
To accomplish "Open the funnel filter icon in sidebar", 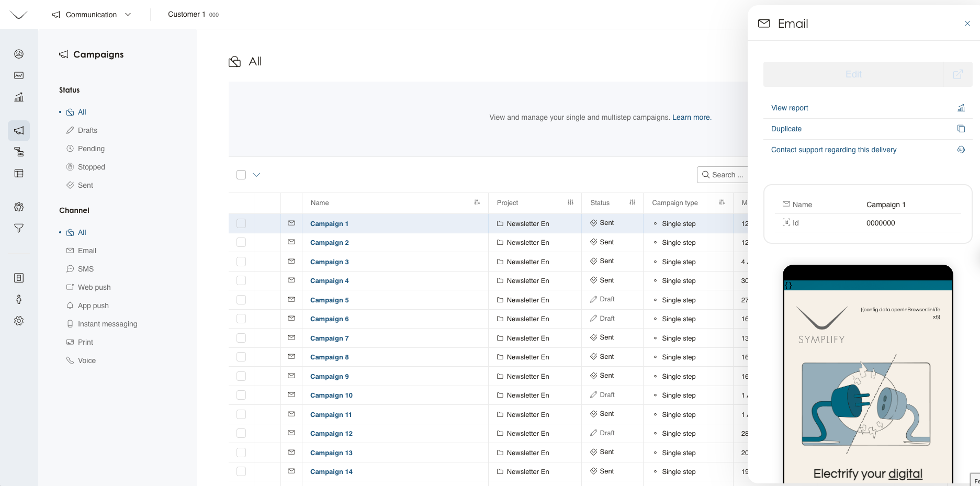I will (x=19, y=228).
